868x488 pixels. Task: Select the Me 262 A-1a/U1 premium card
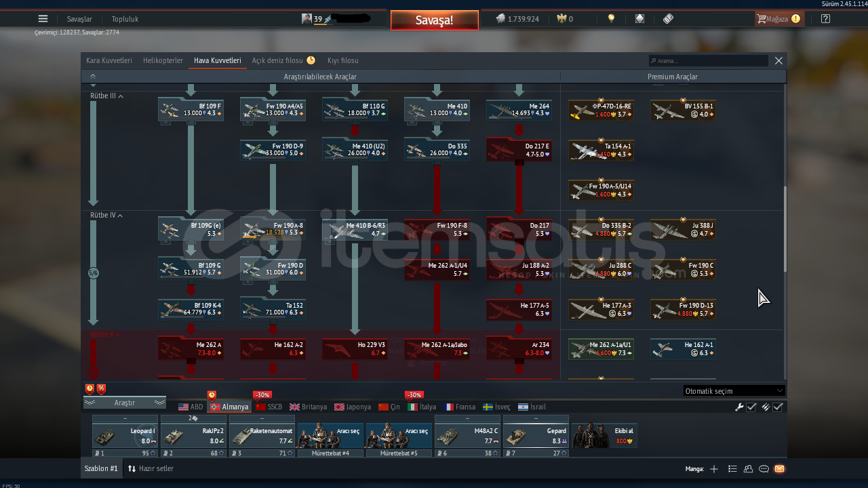pos(601,349)
